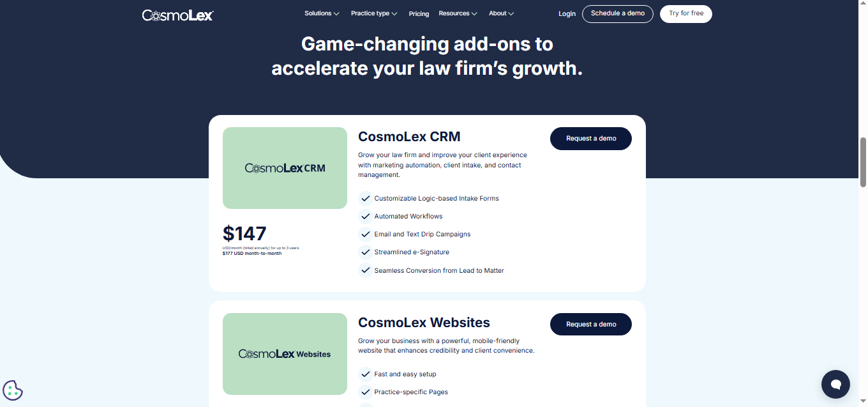Viewport: 868px width, 407px height.
Task: Click the cookie consent icon bottom left
Action: (x=13, y=390)
